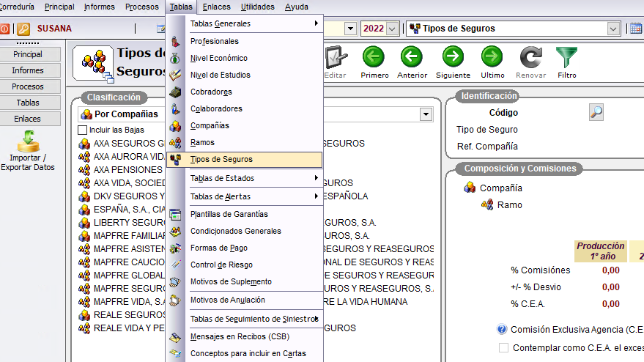Click the Principal sidebar button
Image resolution: width=644 pixels, height=362 pixels.
pos(28,54)
